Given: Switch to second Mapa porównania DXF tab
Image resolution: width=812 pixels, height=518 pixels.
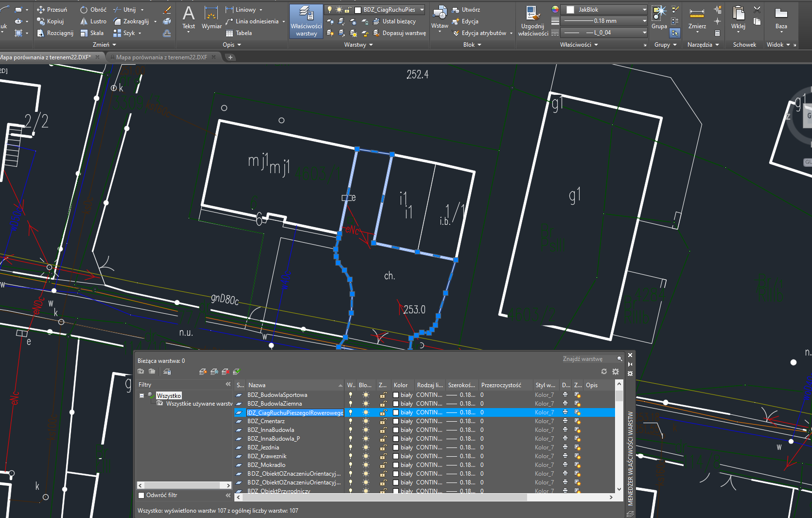Looking at the screenshot, I should click(x=162, y=57).
